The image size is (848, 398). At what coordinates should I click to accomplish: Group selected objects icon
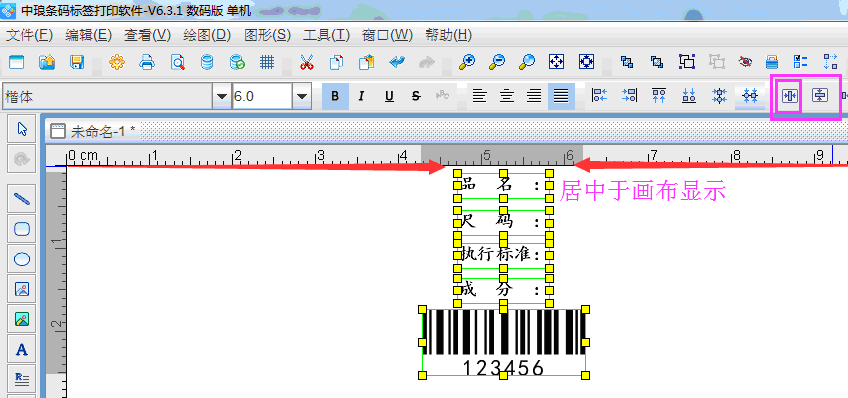[x=687, y=63]
